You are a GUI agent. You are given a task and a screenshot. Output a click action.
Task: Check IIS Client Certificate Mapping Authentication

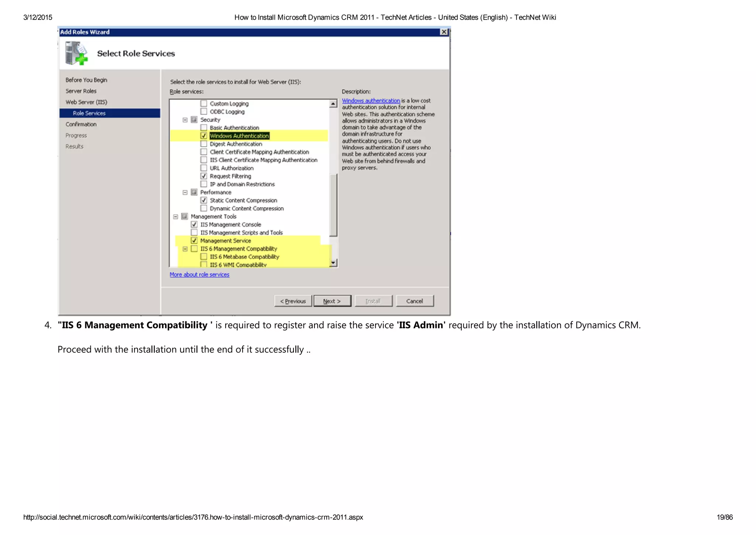204,160
